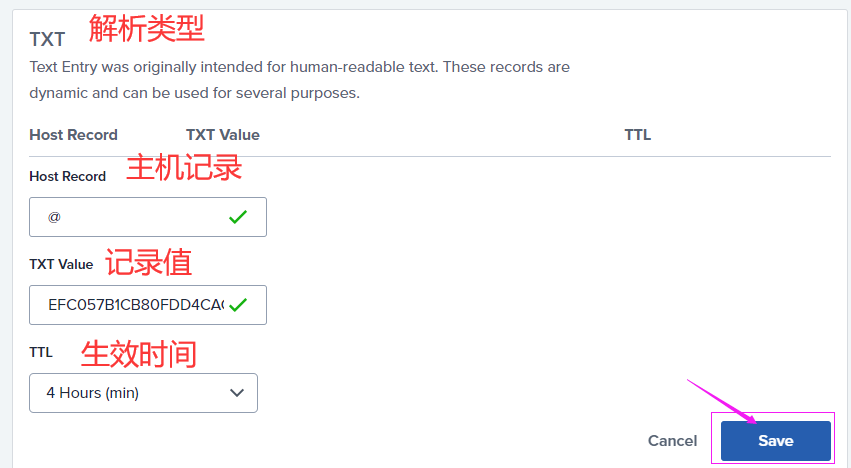
Task: Click the TTL column header
Action: pos(637,135)
